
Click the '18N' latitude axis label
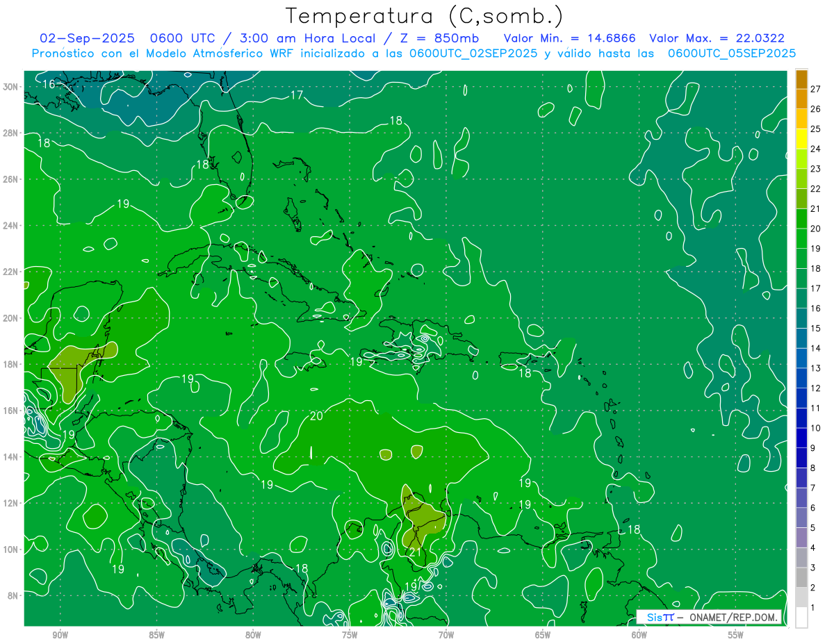click(x=12, y=364)
